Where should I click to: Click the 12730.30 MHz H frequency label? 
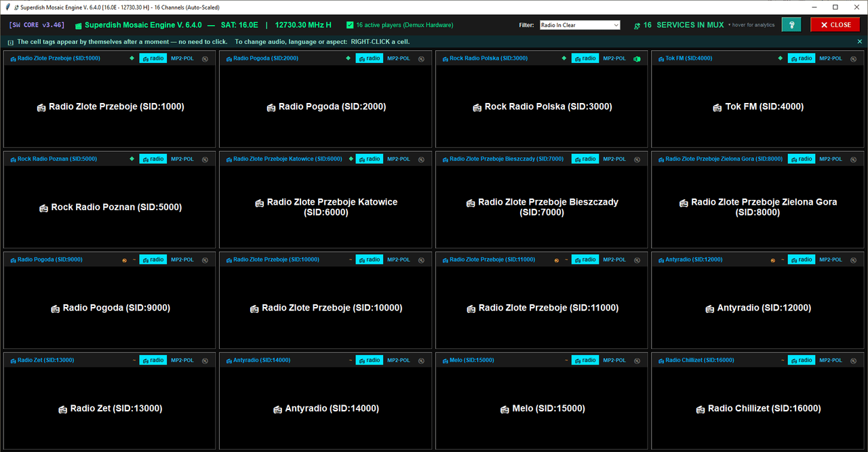tap(303, 25)
